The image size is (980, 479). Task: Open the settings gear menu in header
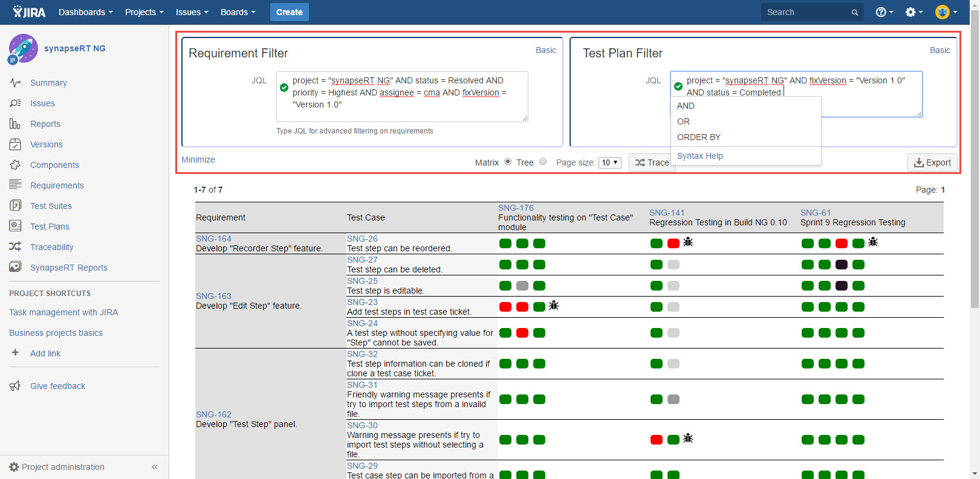(x=913, y=12)
